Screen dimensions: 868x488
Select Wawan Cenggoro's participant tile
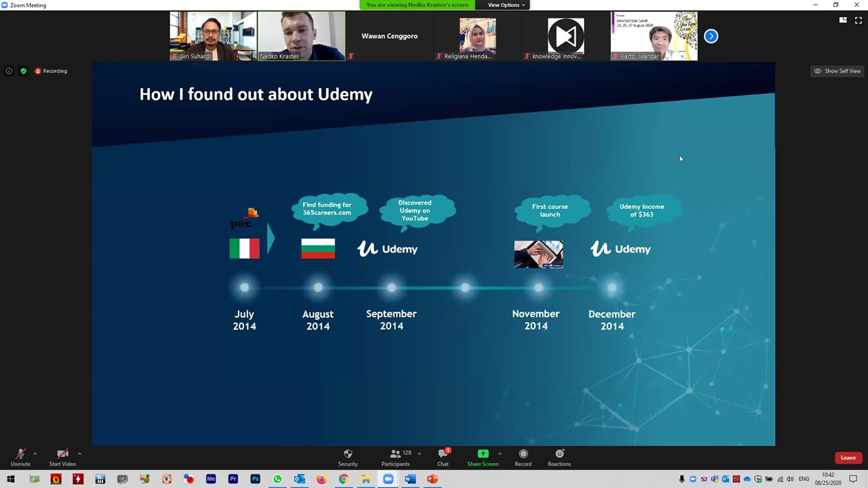[x=389, y=36]
